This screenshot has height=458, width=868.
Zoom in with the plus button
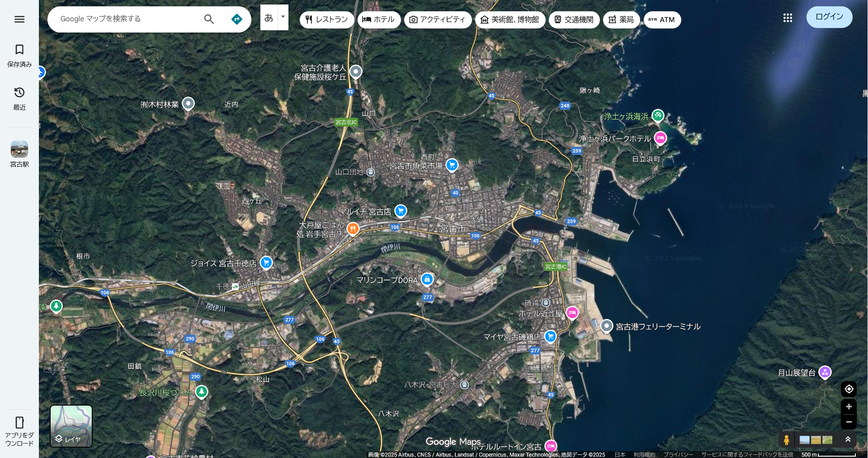(849, 407)
